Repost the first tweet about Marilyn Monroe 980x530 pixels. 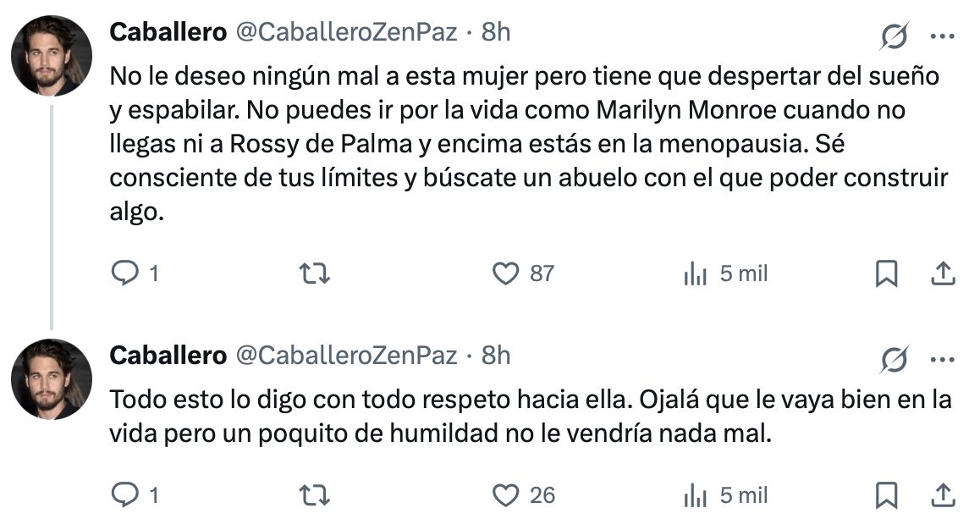coord(314,273)
